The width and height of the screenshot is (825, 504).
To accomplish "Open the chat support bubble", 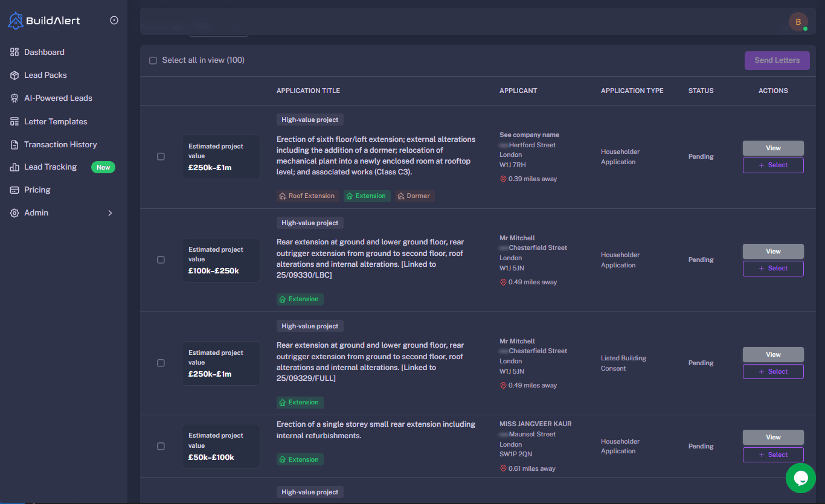I will (x=801, y=478).
